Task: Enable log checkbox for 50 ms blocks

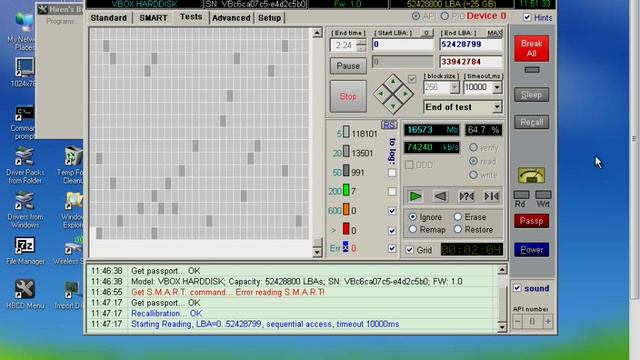Action: pos(392,173)
